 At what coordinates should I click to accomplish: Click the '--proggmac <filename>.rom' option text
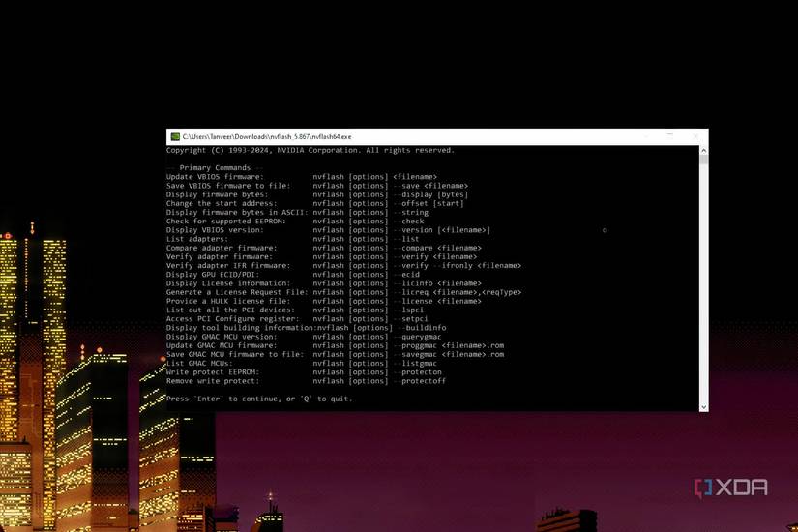point(449,345)
